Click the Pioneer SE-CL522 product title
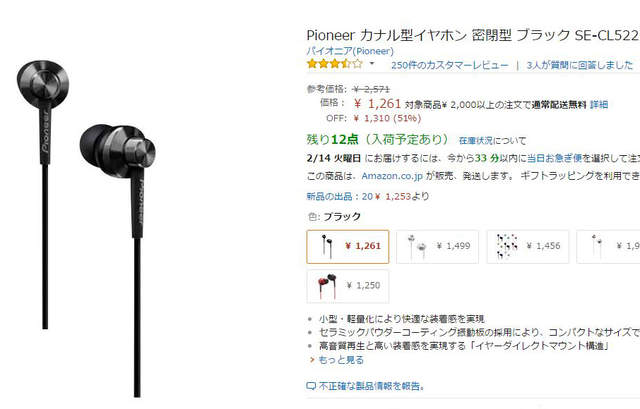Image resolution: width=640 pixels, height=409 pixels. pyautogui.click(x=473, y=36)
